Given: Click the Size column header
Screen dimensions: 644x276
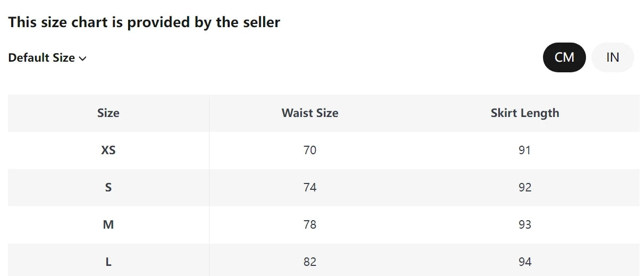Looking at the screenshot, I should [x=108, y=113].
